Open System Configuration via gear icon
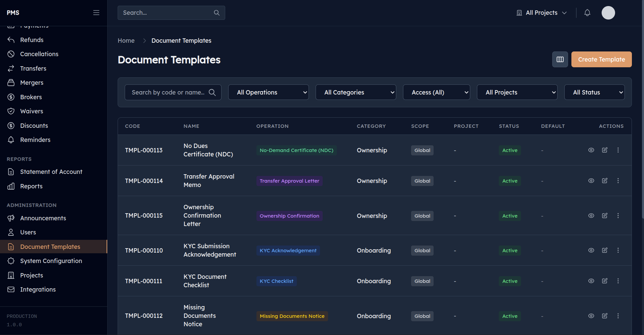This screenshot has width=644, height=335. (11, 261)
